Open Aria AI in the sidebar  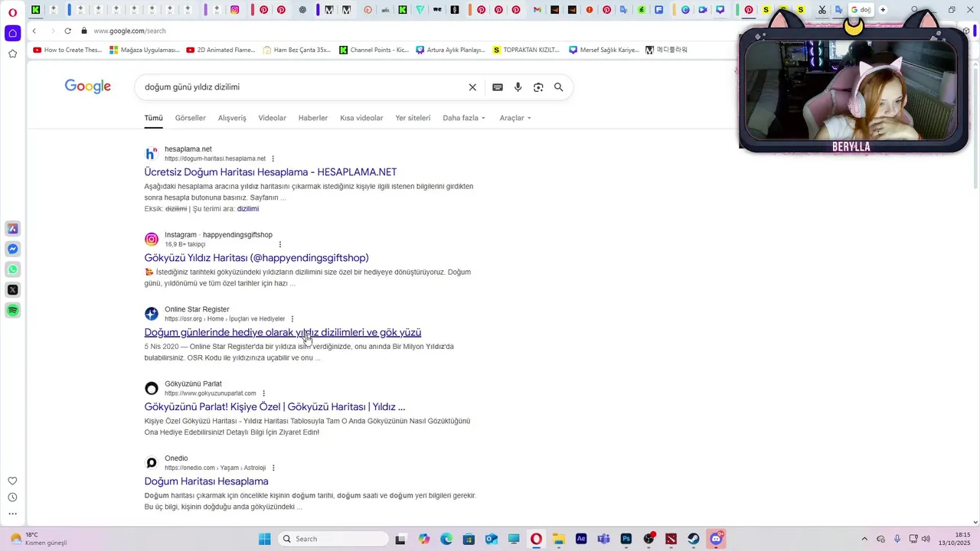[x=12, y=229]
